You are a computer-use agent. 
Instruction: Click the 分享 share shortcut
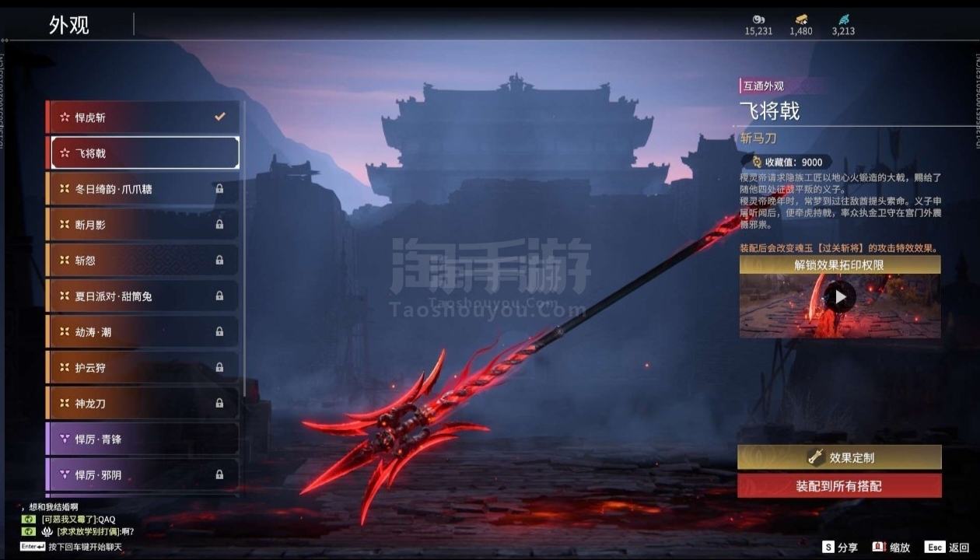[x=840, y=548]
